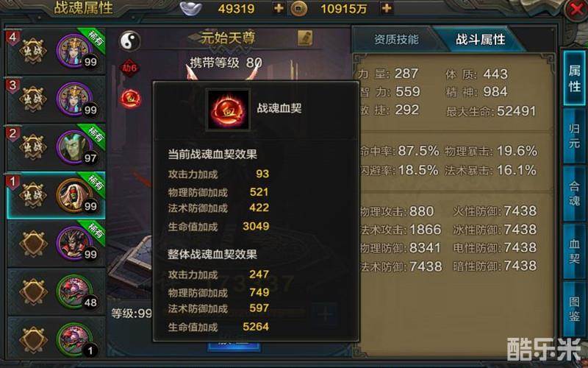Close the 战魂属性 window with red X
The height and width of the screenshot is (368, 588).
point(576,10)
